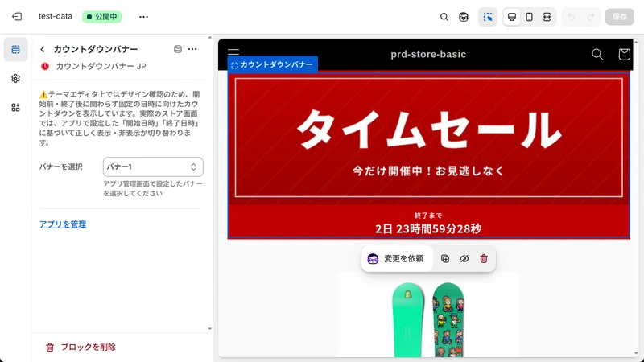Viewport: 644px width, 362px height.
Task: Switch to fullscreen preview mode
Action: point(547,17)
